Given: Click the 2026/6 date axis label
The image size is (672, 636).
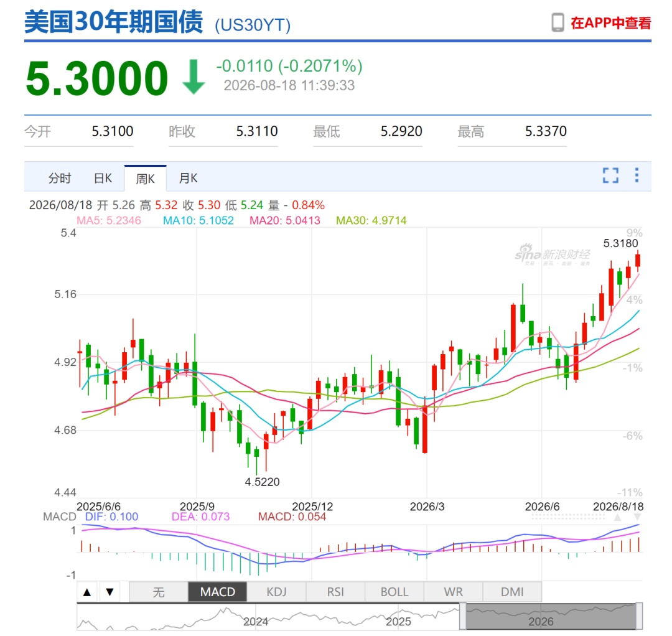Looking at the screenshot, I should (542, 507).
